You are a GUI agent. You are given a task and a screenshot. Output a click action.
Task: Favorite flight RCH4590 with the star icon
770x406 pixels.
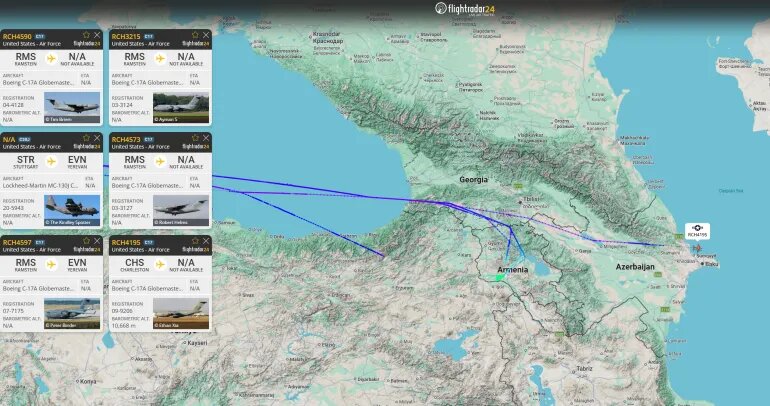tap(86, 35)
